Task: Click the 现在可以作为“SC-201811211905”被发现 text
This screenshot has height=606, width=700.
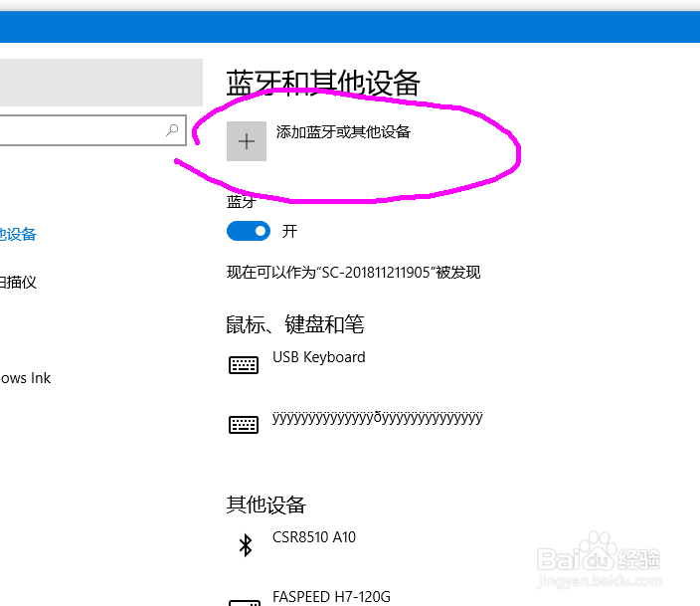Action: (x=354, y=273)
